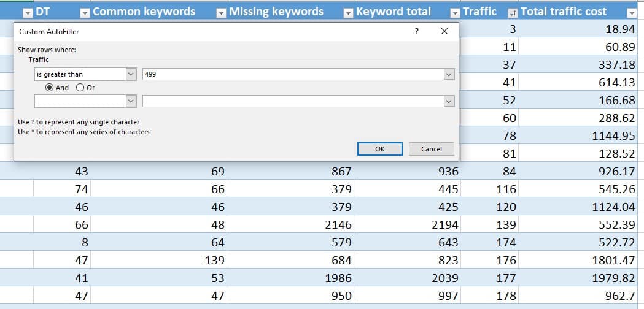Viewport: 644px width, 309px height.
Task: Select cell with traffic cost 18.94
Action: pyautogui.click(x=578, y=29)
